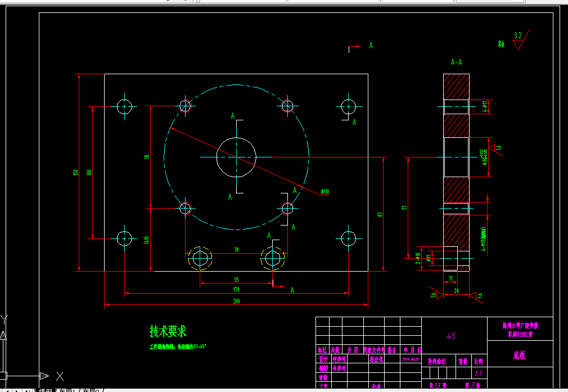This screenshot has height=392, width=568.
Task: Select the 3.2 surface roughness value
Action: point(518,35)
